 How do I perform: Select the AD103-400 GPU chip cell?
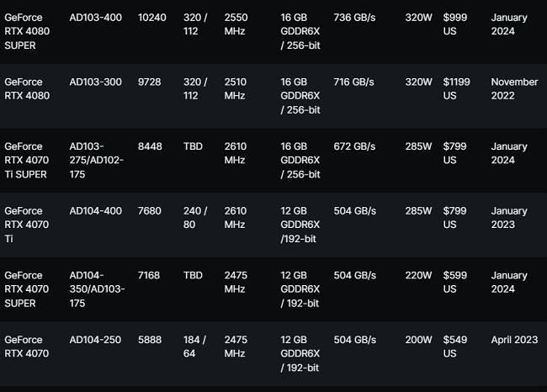(x=95, y=18)
